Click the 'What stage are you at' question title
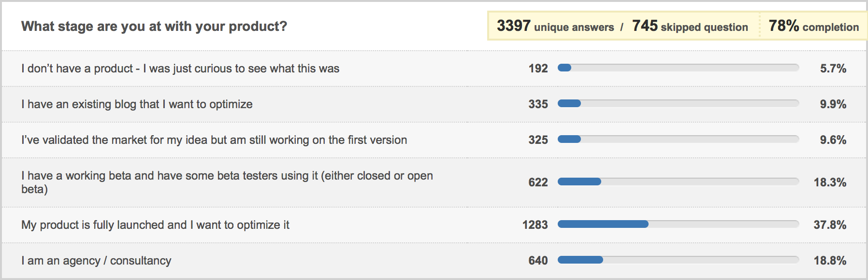 [154, 26]
